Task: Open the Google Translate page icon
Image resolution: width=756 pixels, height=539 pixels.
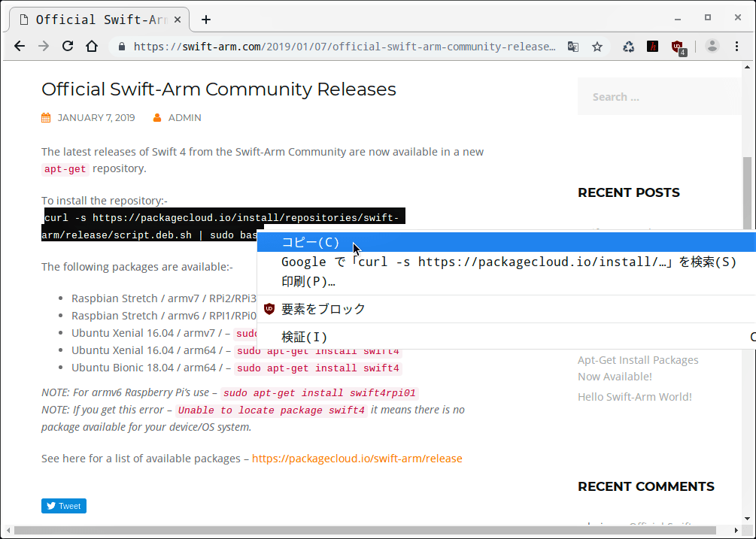Action: tap(572, 47)
